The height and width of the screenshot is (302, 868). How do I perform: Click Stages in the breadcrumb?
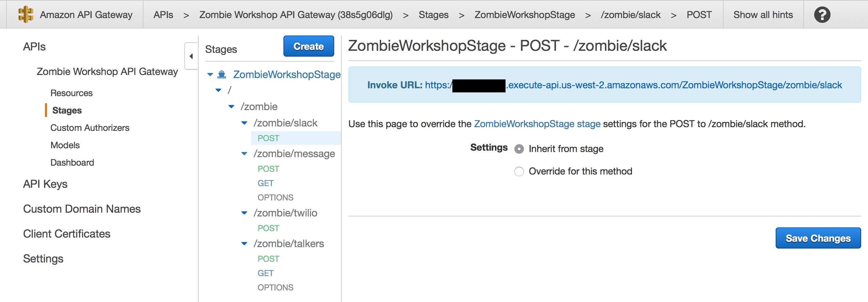pyautogui.click(x=434, y=15)
